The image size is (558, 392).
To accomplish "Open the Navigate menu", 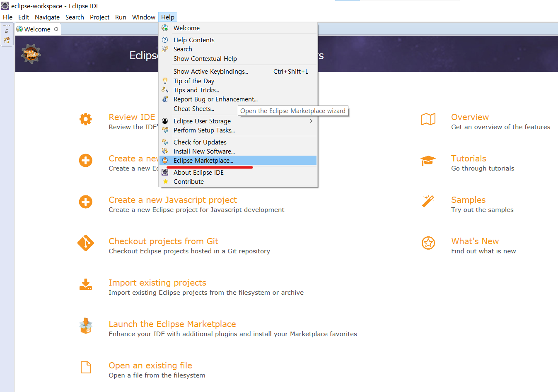I will tap(47, 17).
